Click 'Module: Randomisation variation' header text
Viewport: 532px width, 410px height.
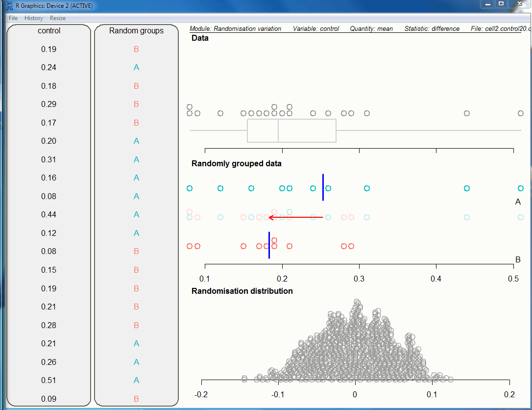pyautogui.click(x=235, y=28)
